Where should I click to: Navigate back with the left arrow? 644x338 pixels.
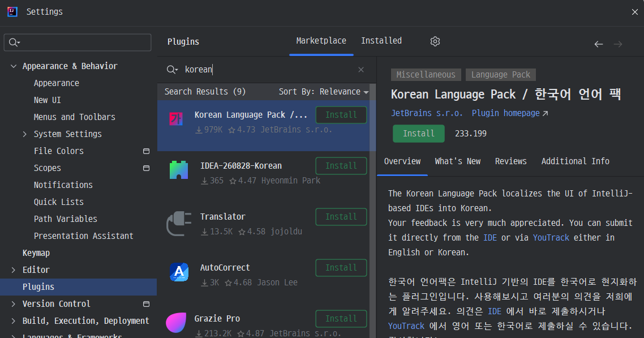(x=598, y=44)
